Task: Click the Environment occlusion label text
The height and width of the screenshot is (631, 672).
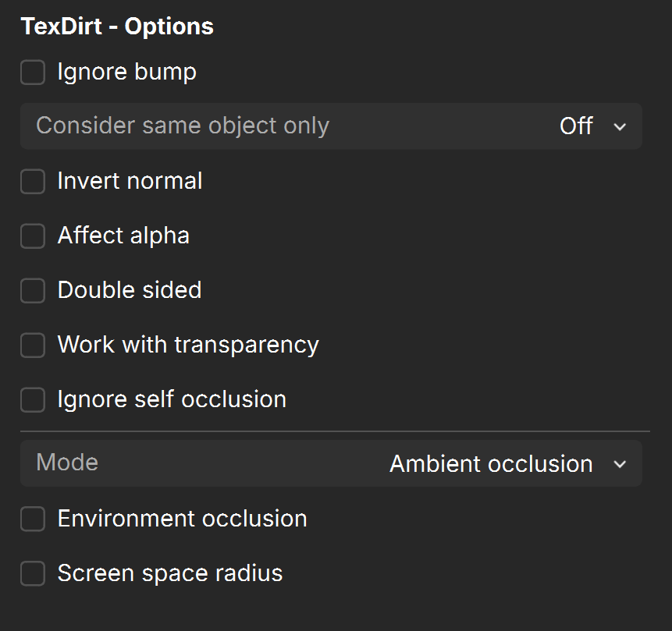Action: point(182,519)
